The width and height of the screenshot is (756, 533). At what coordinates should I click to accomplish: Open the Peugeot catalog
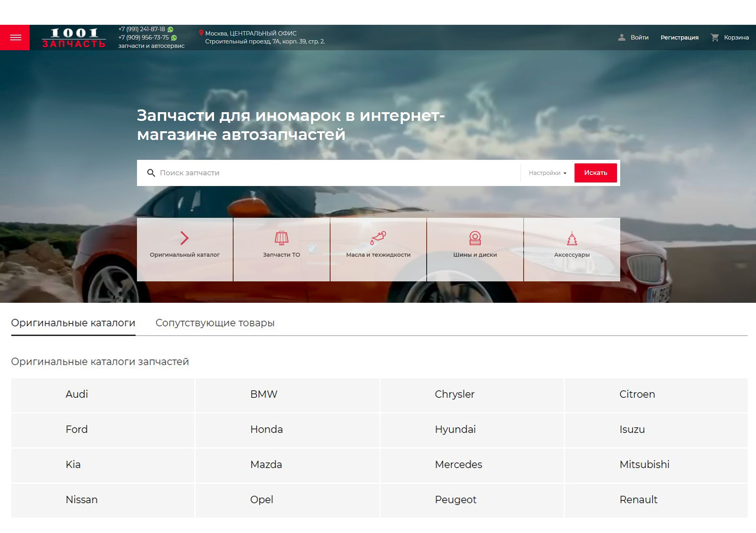[x=472, y=500]
